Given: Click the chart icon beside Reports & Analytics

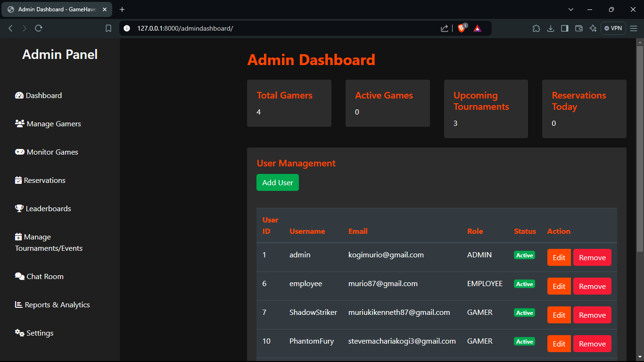Looking at the screenshot, I should 19,304.
